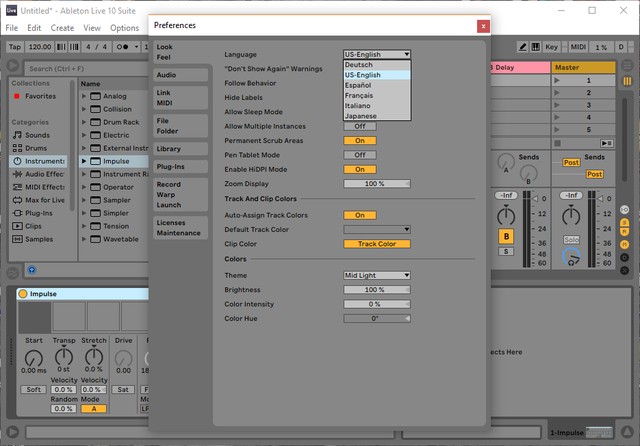Adjust the Brightness slider at 100 %

point(377,289)
